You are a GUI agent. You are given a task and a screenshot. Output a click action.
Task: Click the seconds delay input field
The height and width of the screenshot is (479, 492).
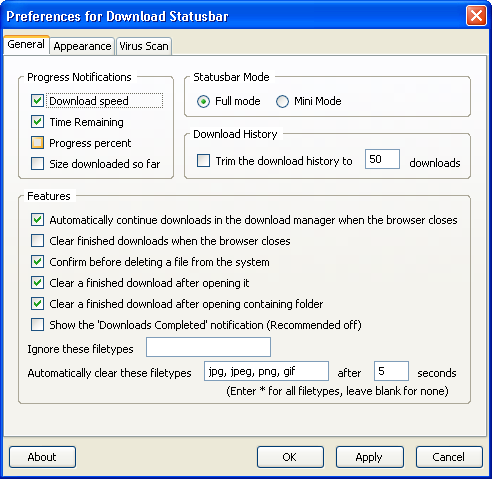tap(391, 371)
